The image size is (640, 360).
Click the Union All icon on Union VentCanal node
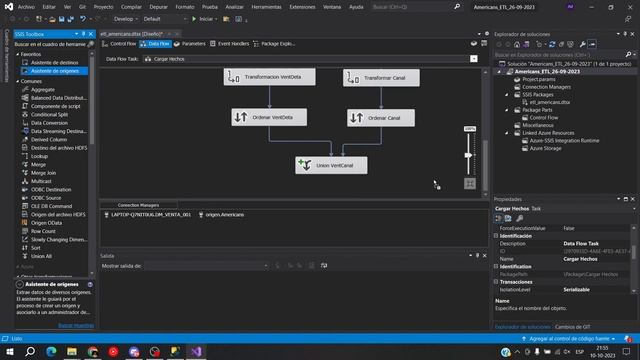tap(305, 165)
